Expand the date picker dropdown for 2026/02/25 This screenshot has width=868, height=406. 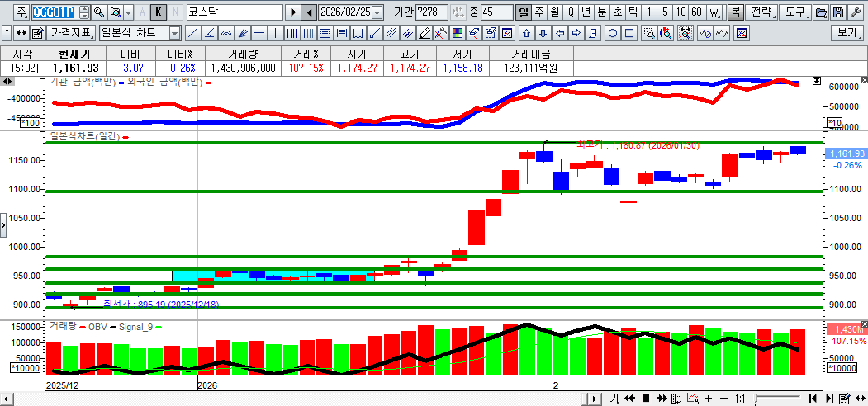point(377,12)
